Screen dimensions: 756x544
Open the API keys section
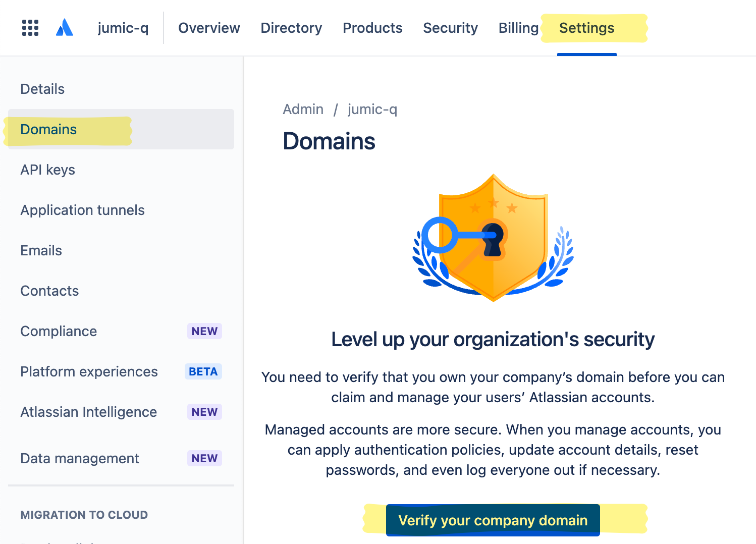47,170
